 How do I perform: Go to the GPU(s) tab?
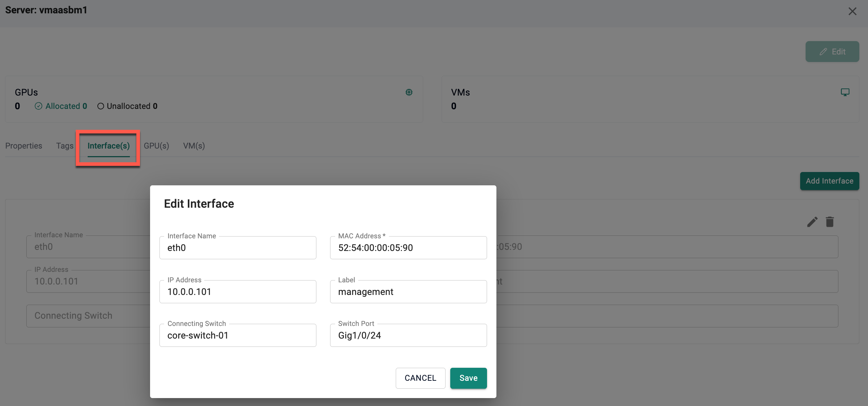click(156, 146)
